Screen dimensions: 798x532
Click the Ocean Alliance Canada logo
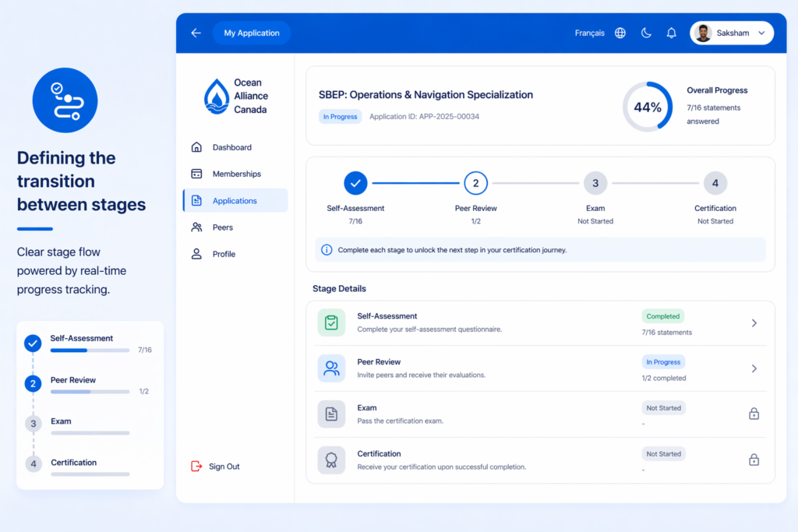[x=217, y=96]
